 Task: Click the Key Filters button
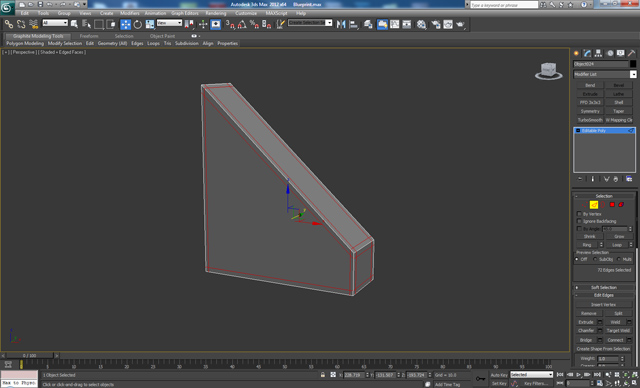pyautogui.click(x=536, y=384)
